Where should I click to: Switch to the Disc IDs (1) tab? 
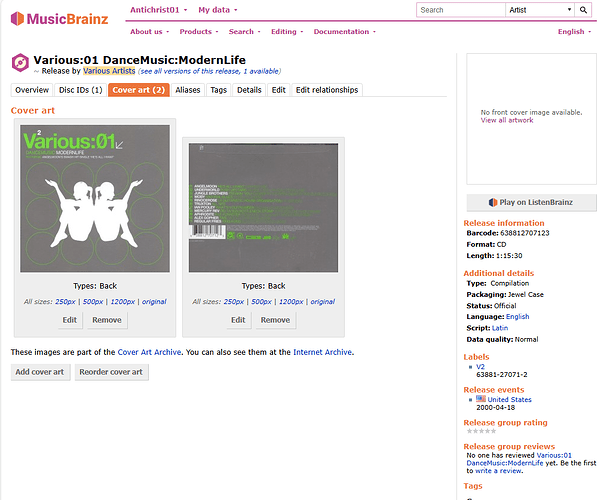pos(81,90)
